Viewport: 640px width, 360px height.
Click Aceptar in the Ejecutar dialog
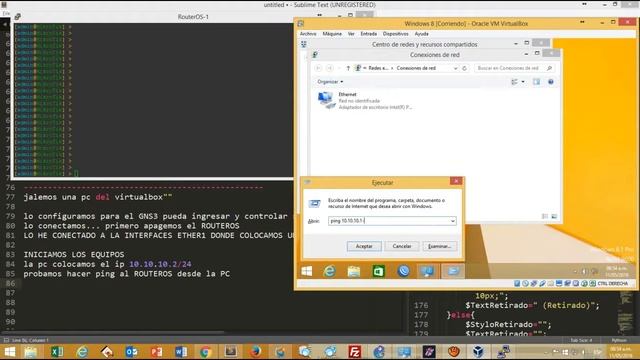pos(364,246)
